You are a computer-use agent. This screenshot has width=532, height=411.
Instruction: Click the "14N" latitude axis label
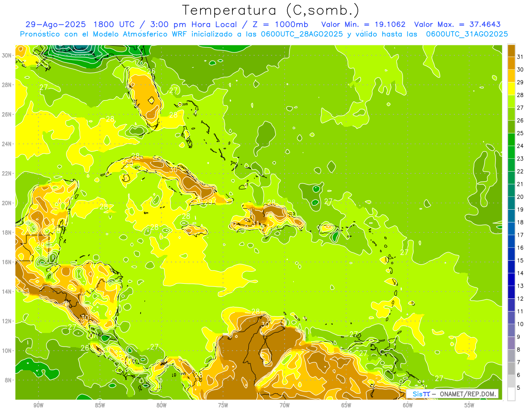7,292
